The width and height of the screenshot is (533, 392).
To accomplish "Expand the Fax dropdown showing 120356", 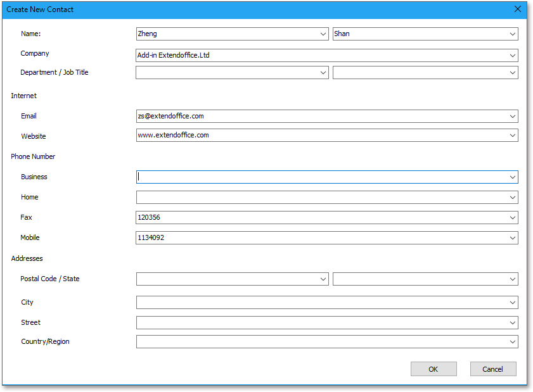I will 512,217.
